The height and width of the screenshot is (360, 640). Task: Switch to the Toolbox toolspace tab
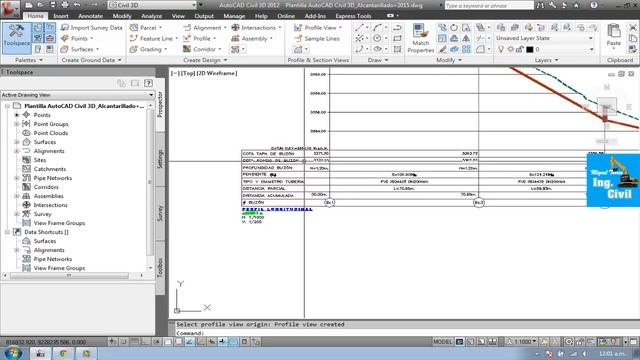point(160,267)
